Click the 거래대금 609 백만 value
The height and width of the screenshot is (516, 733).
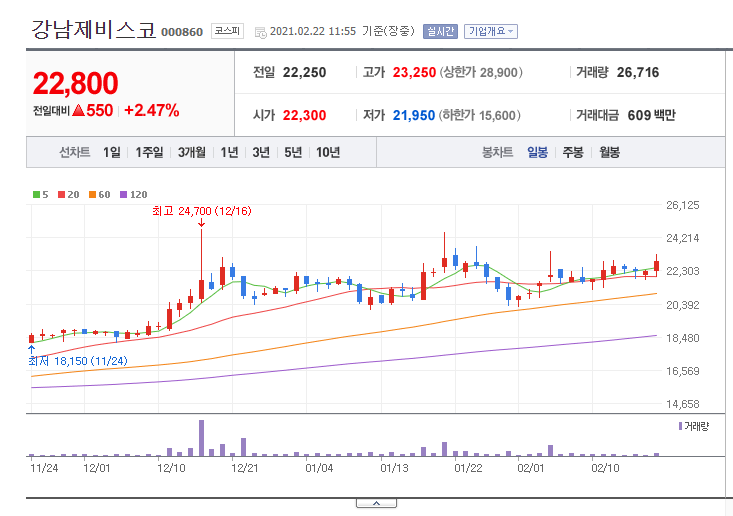pyautogui.click(x=651, y=115)
